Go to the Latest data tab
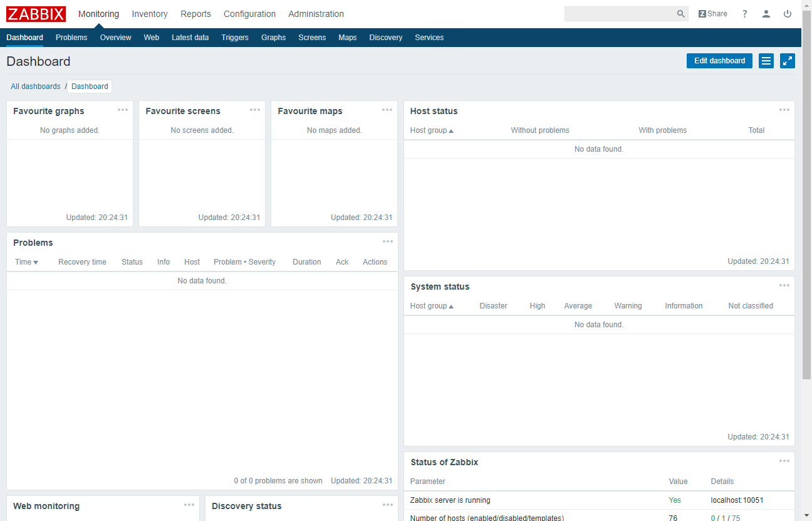This screenshot has width=812, height=521. [190, 38]
